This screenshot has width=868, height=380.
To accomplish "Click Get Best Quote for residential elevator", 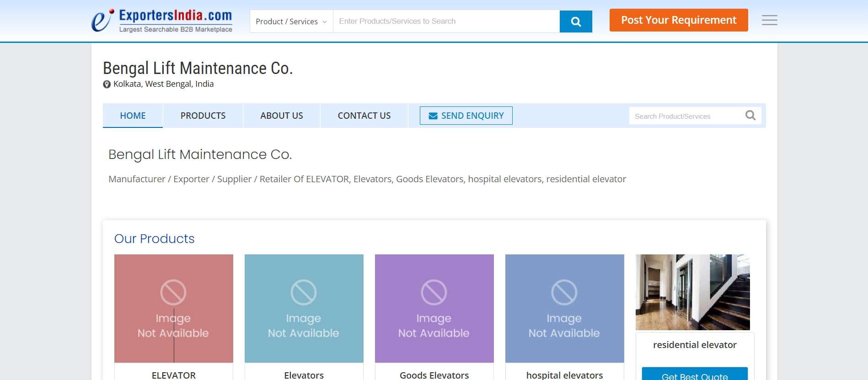I will 694,375.
